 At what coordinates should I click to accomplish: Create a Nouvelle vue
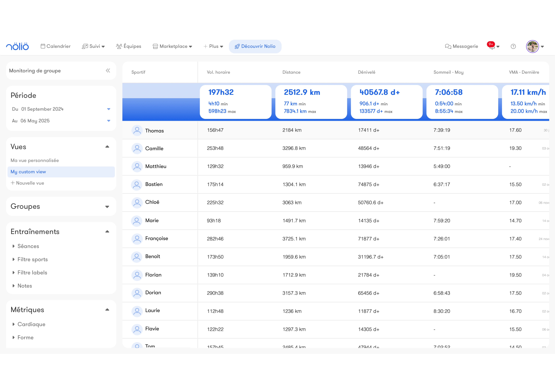[27, 183]
